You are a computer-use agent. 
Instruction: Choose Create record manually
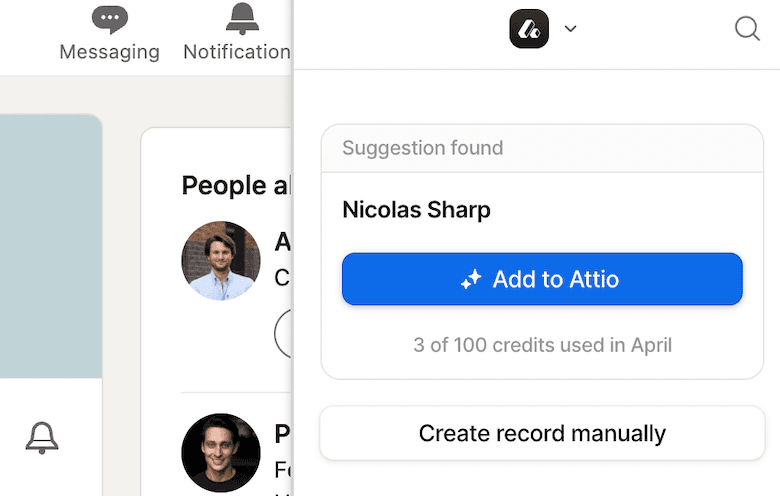[x=541, y=434]
